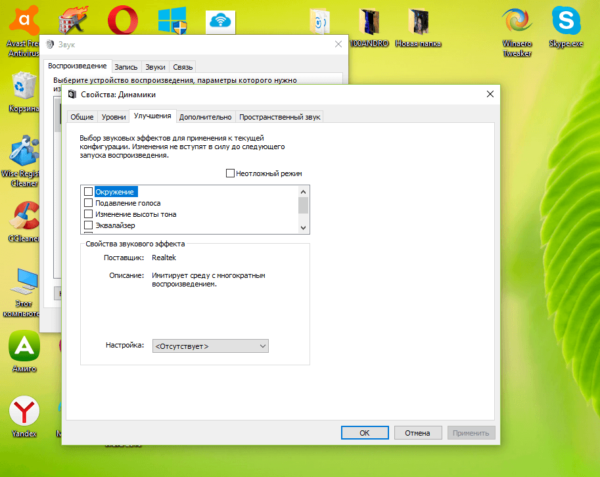The image size is (600, 477).
Task: Open Этот компьютер desktop icon
Action: (x=23, y=293)
